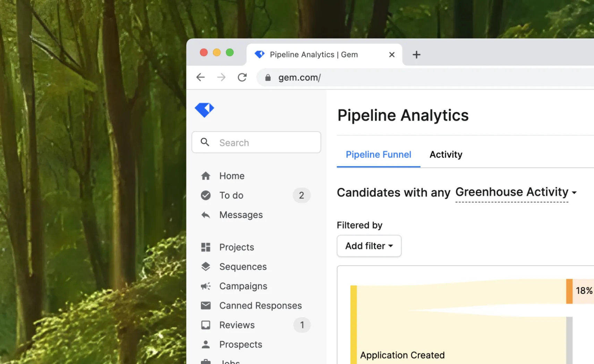Open the Greenhouse Activity dropdown
The image size is (594, 364).
pyautogui.click(x=516, y=192)
